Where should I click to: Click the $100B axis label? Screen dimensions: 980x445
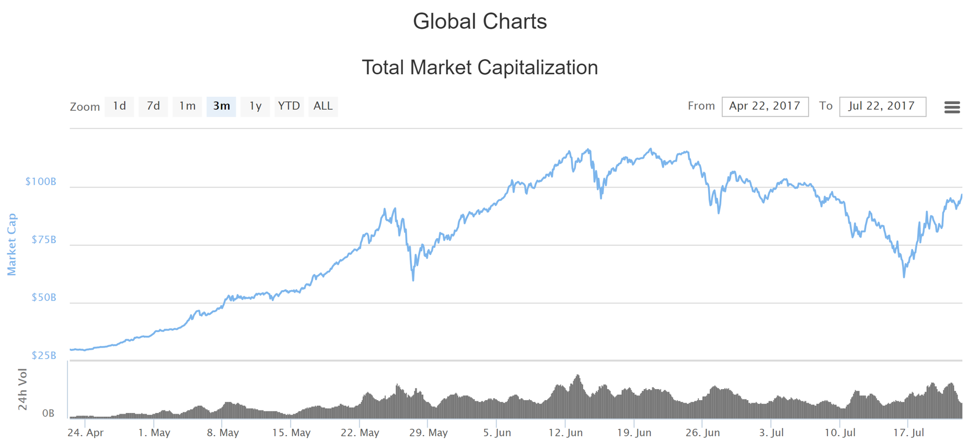pyautogui.click(x=41, y=181)
